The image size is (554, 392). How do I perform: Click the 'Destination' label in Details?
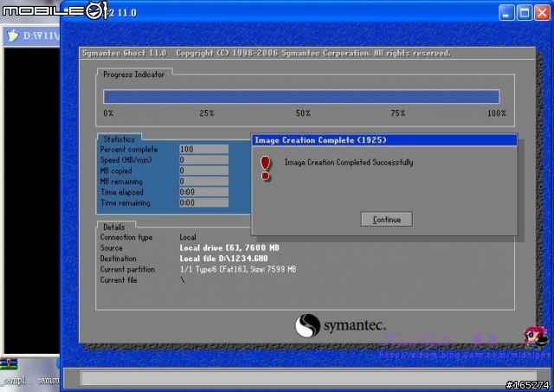coord(118,259)
